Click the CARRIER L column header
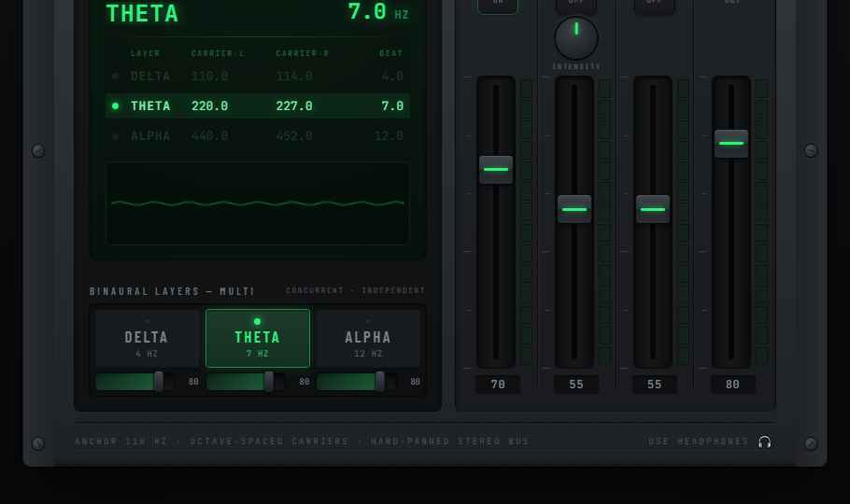 (x=218, y=53)
